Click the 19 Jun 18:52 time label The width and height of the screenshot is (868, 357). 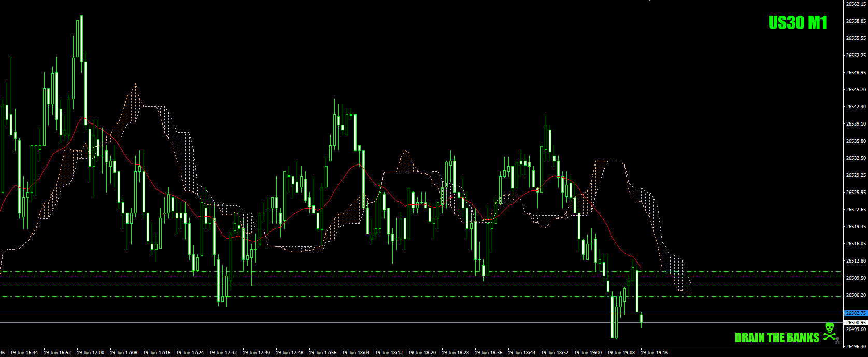[x=555, y=353]
